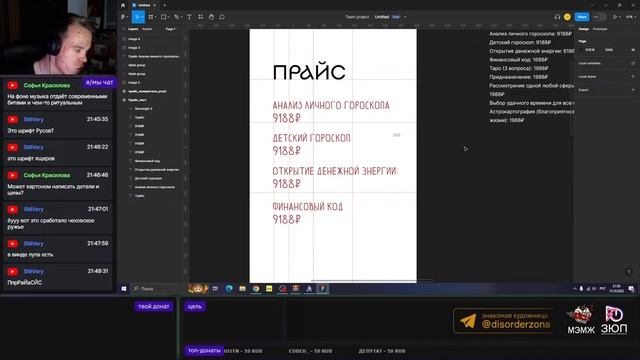Open the zoom level dropdown

[630, 17]
